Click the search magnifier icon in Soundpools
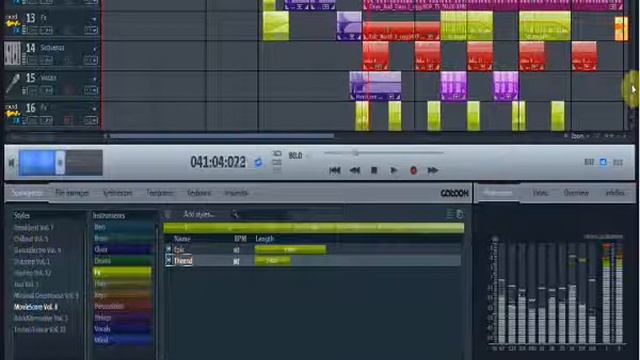The height and width of the screenshot is (360, 640). coord(235,214)
